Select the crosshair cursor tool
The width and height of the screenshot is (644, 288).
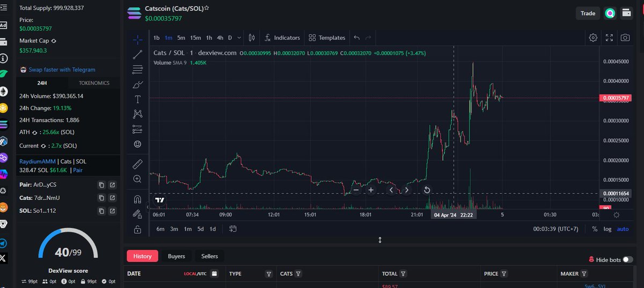pyautogui.click(x=137, y=39)
